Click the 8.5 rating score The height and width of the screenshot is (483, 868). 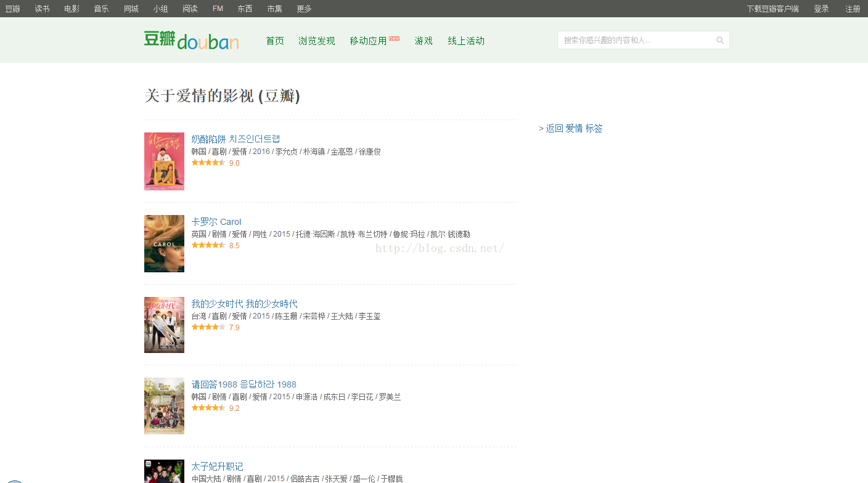click(234, 245)
